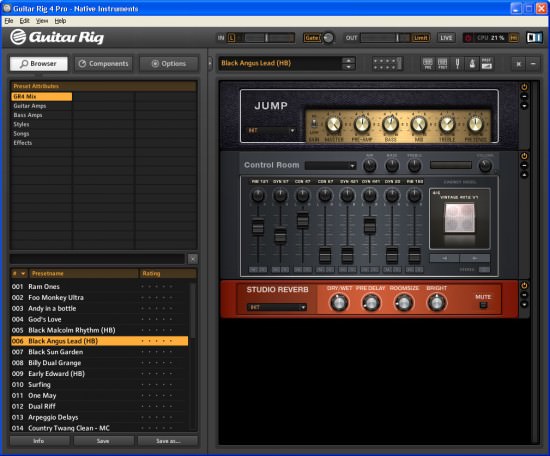Click the input level slider
This screenshot has height=456, width=550.
click(x=266, y=38)
